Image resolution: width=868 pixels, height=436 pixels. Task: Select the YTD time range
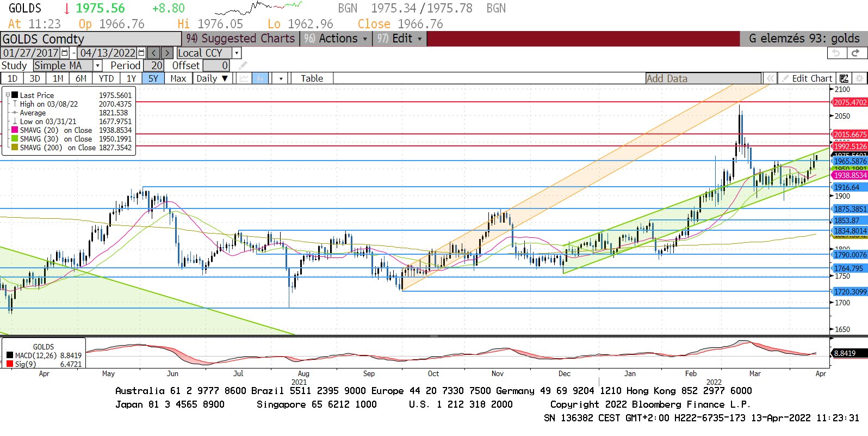(x=107, y=78)
